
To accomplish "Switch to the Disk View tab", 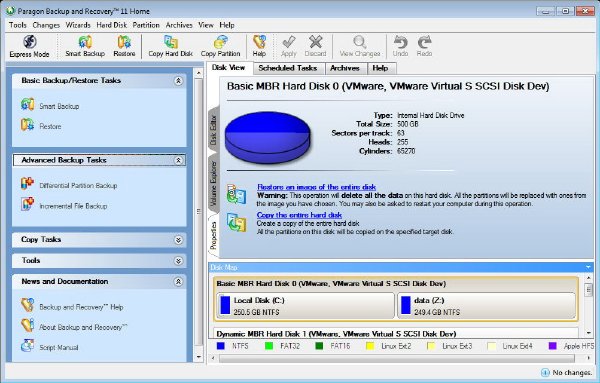I will point(229,67).
